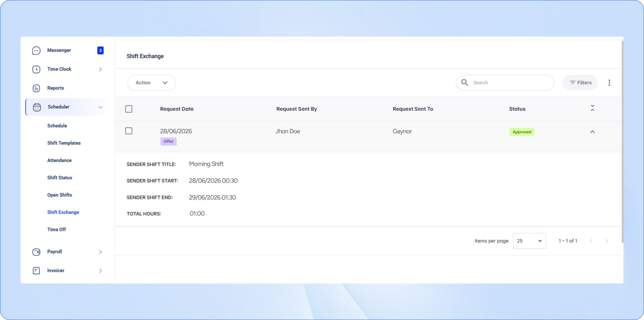Image resolution: width=644 pixels, height=320 pixels.
Task: Select Shift Templates menu item
Action: point(64,143)
